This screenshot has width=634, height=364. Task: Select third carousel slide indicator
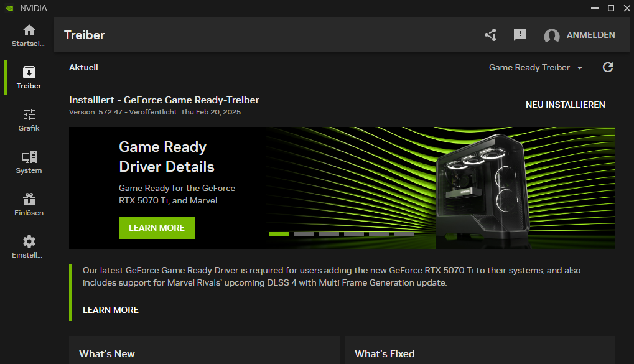click(329, 234)
